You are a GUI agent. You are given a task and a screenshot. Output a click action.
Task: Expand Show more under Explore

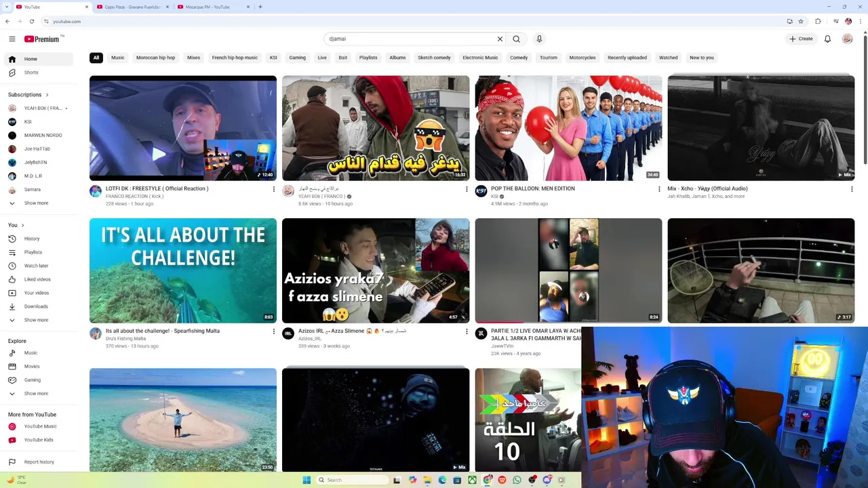click(39, 394)
